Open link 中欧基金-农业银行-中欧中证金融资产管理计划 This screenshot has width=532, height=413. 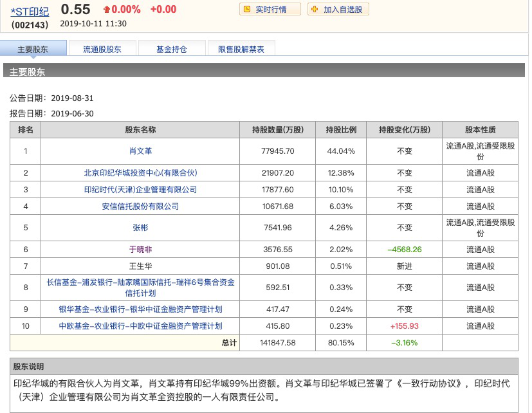(x=140, y=326)
